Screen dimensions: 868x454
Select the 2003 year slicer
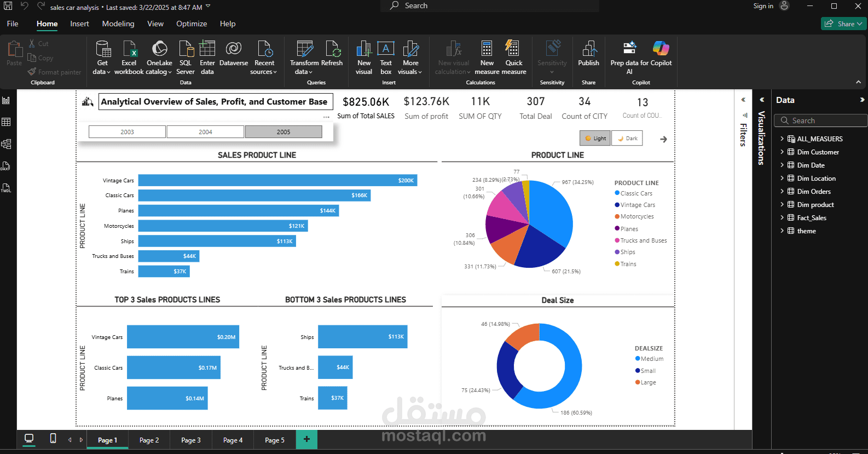coord(127,132)
